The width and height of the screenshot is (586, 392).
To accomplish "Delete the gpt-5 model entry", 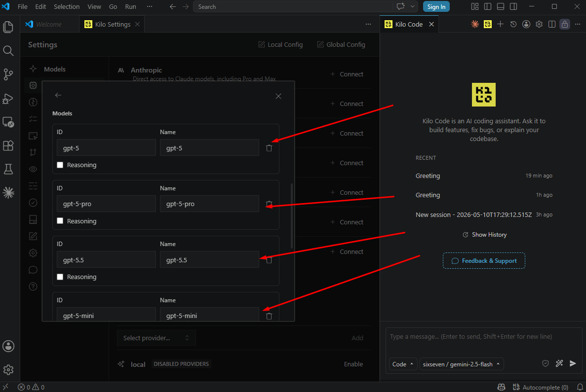I will (269, 148).
